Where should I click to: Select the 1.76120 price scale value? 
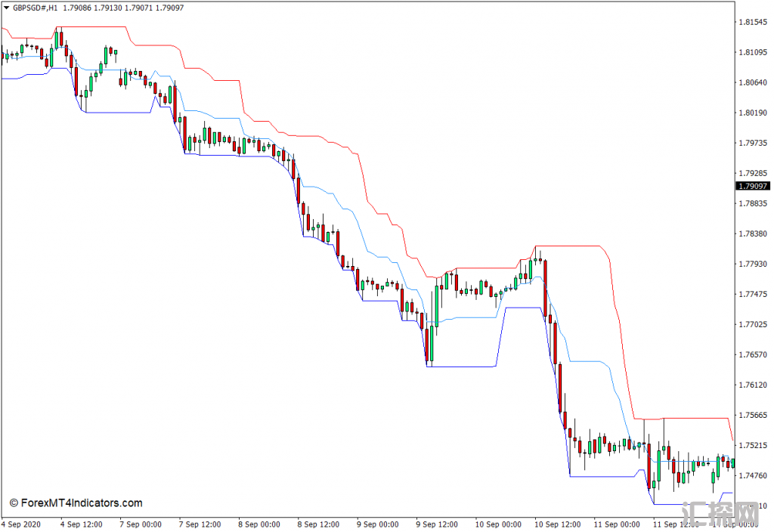coord(753,385)
